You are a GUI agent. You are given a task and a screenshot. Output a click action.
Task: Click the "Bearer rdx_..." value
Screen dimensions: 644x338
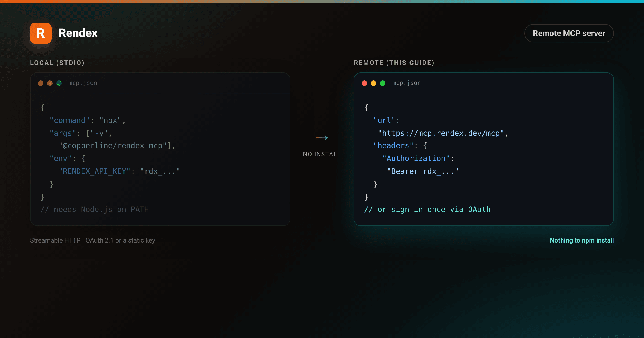pyautogui.click(x=423, y=171)
